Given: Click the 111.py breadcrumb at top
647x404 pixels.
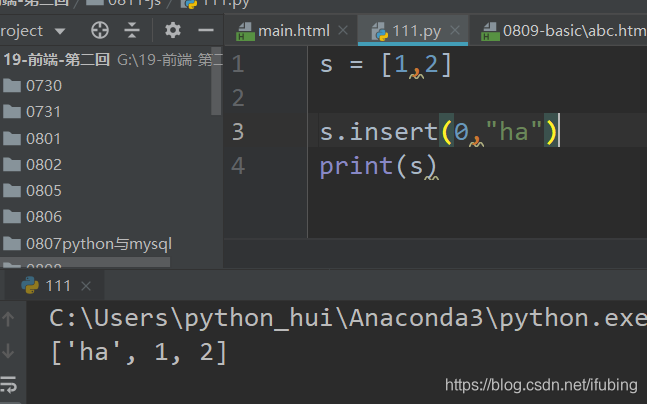Looking at the screenshot, I should point(215,4).
